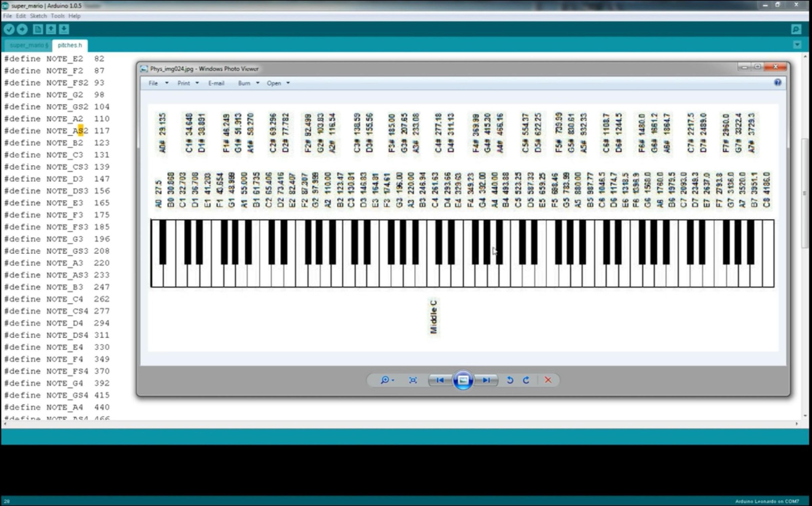Expand the sketch tab list dropdown
The image size is (812, 506).
(797, 44)
